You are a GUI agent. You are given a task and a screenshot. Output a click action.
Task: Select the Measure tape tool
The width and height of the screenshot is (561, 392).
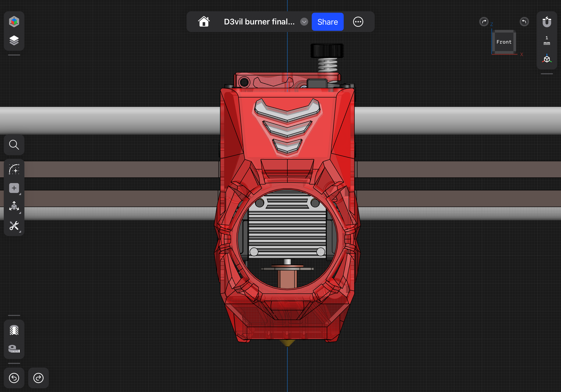(x=14, y=349)
